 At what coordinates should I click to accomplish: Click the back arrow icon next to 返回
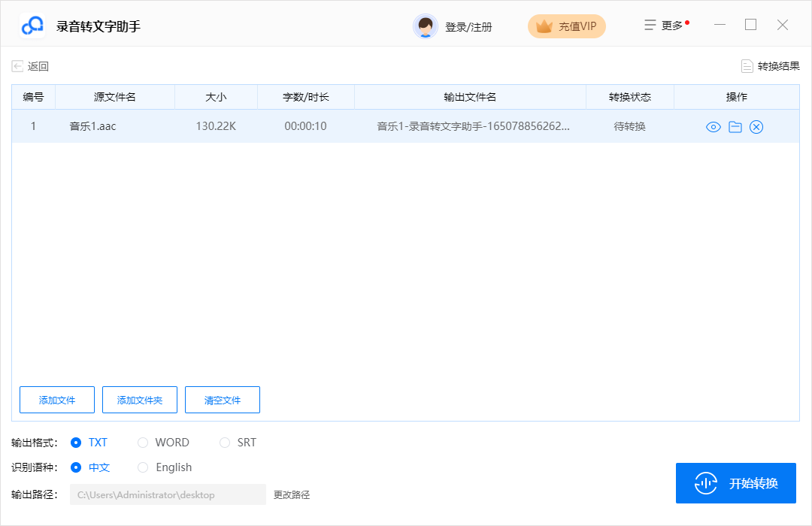[17, 66]
